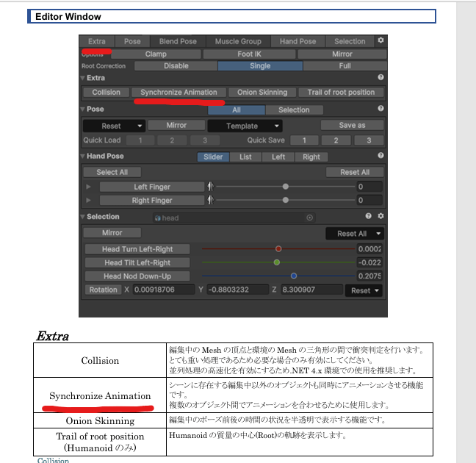Viewport: 476px width, 463px height.
Task: Toggle Onion Skinning button
Action: click(x=262, y=93)
